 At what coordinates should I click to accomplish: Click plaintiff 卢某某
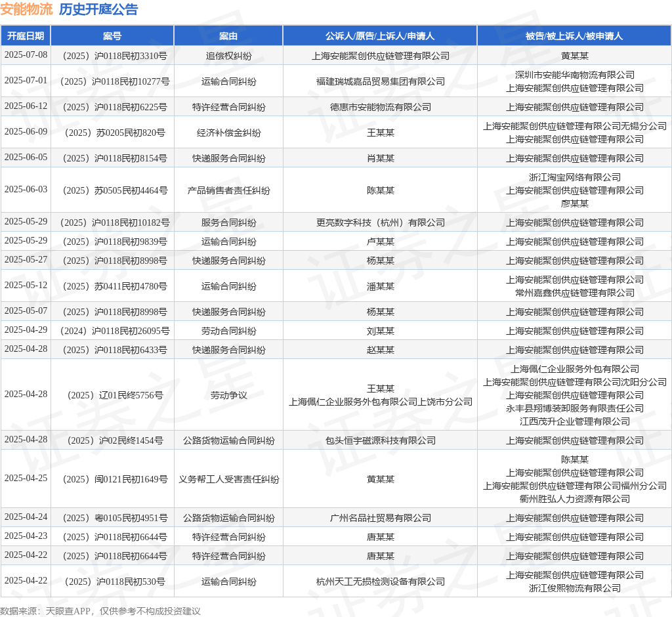(x=381, y=242)
